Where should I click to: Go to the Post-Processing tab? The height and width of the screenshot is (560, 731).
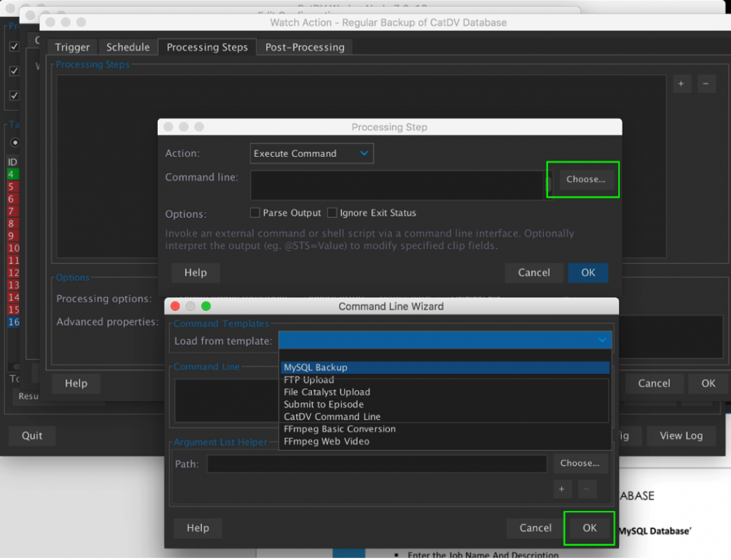[x=305, y=47]
